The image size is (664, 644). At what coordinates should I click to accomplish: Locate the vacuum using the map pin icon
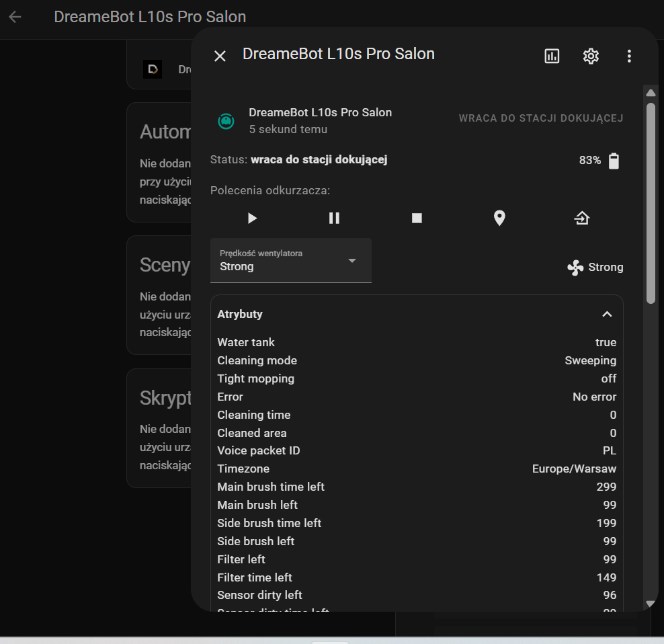point(499,218)
